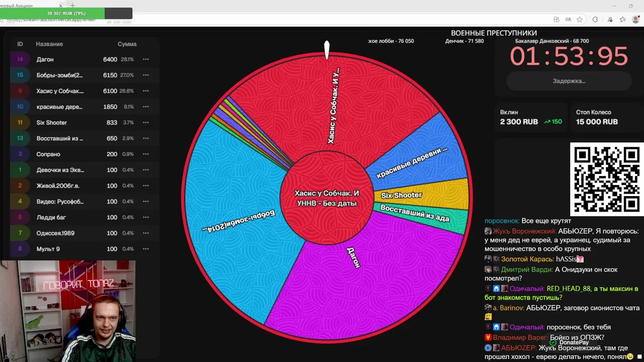Select the Сопрано lot name
Screen dimensions: 644x362
point(48,154)
